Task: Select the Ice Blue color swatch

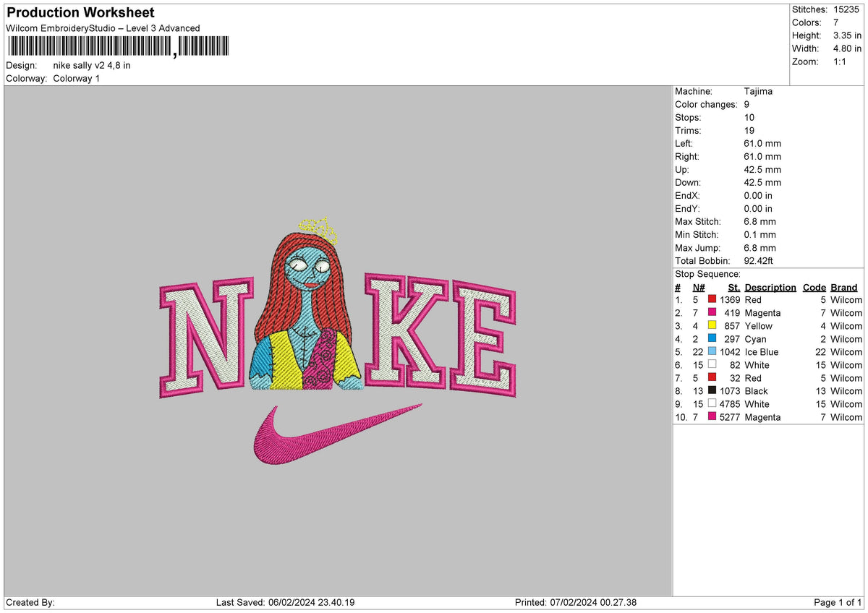Action: [712, 351]
